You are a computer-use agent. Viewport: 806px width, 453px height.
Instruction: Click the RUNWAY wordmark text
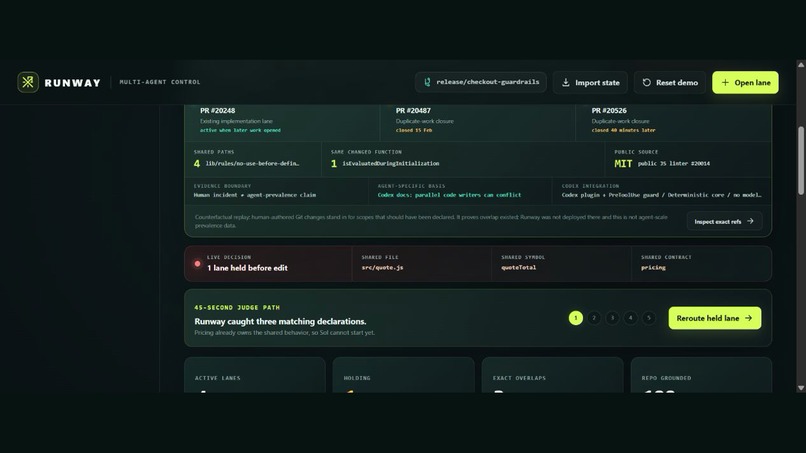click(x=72, y=83)
